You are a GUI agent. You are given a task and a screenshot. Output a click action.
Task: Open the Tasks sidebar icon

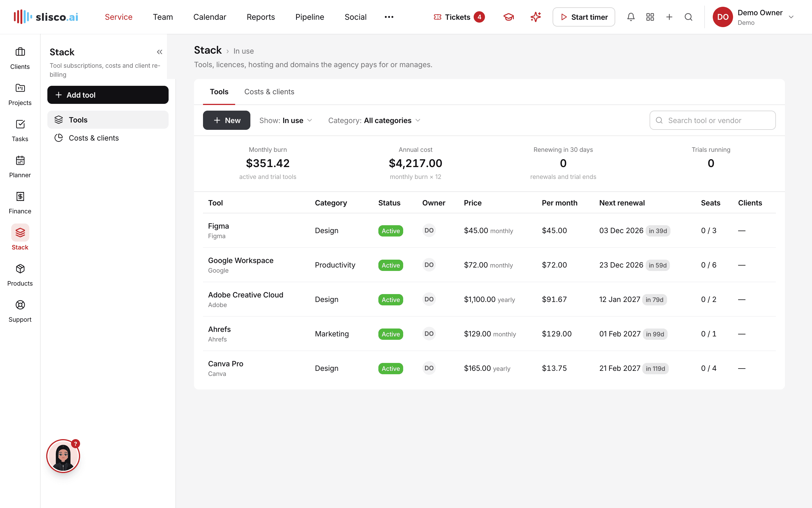coord(20,131)
